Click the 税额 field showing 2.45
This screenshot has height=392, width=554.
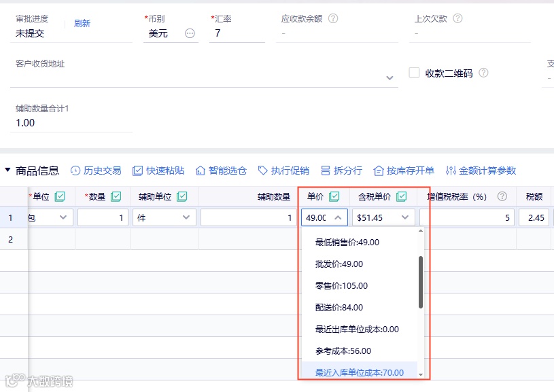coord(534,217)
